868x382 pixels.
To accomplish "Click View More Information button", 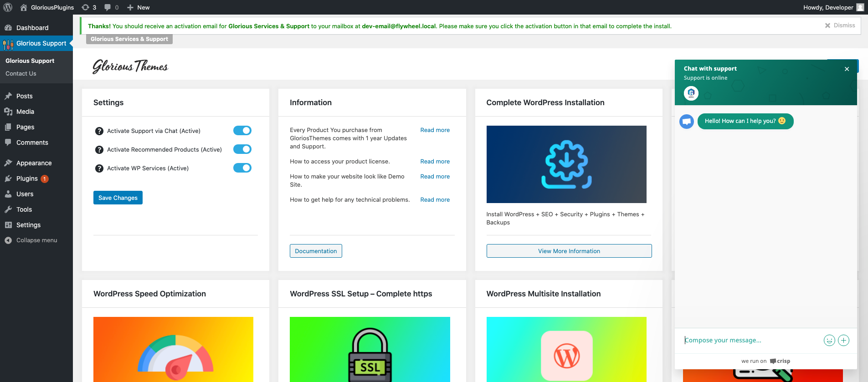I will click(x=569, y=251).
